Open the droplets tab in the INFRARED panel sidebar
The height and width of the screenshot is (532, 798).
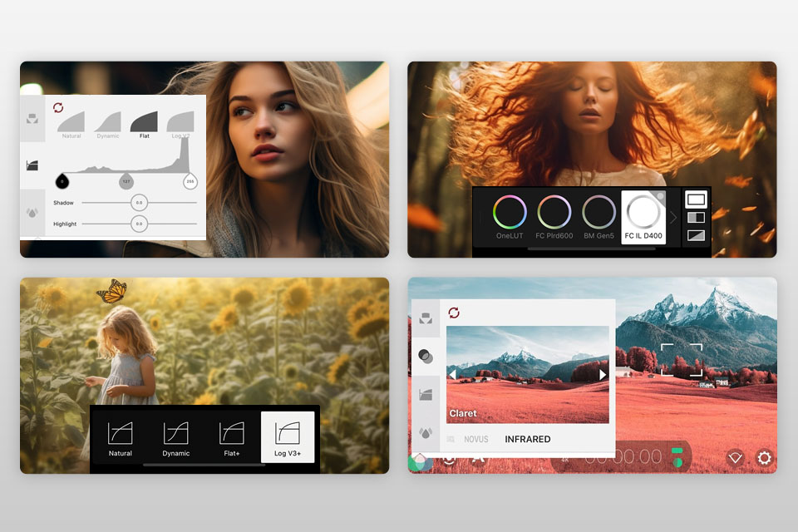(426, 433)
